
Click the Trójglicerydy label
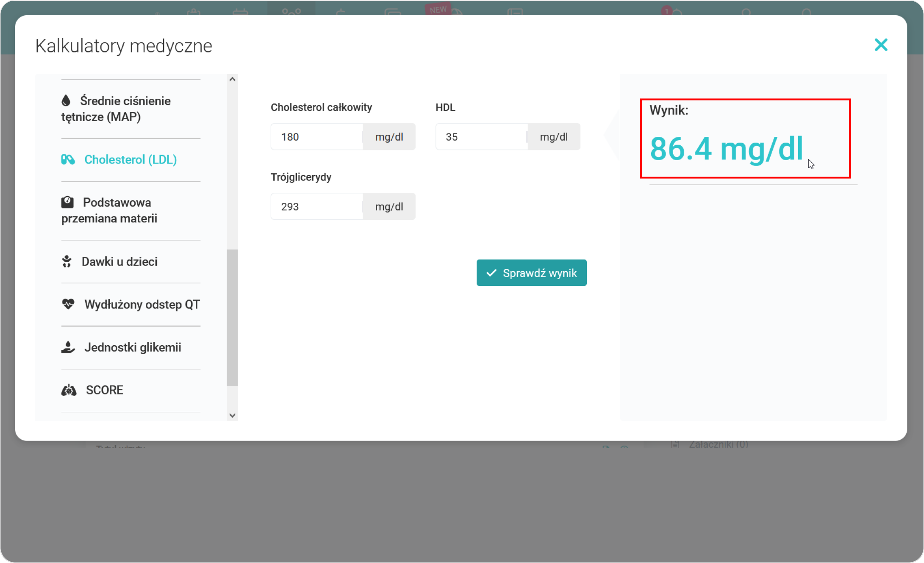pos(301,177)
